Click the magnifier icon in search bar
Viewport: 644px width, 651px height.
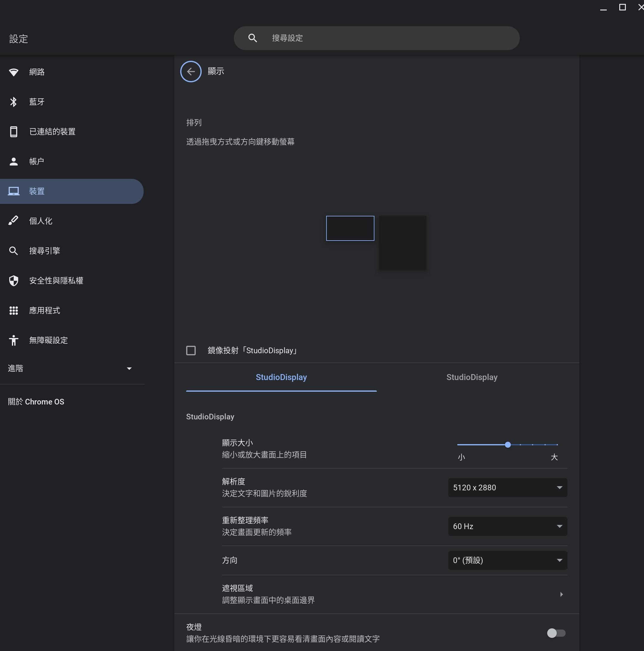point(253,38)
